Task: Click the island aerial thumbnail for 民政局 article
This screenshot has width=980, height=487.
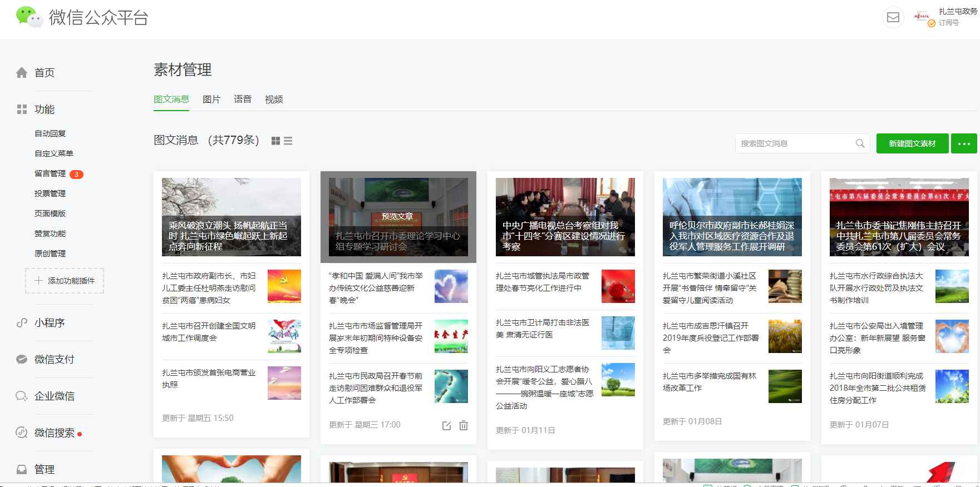Action: pos(451,386)
